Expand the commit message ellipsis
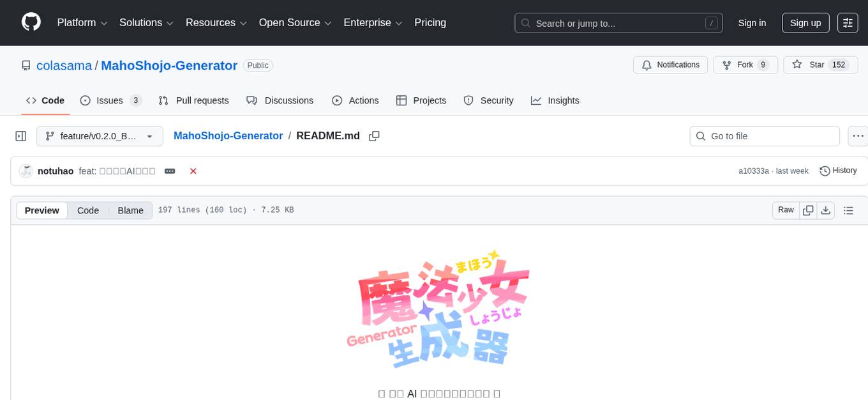 click(x=170, y=171)
